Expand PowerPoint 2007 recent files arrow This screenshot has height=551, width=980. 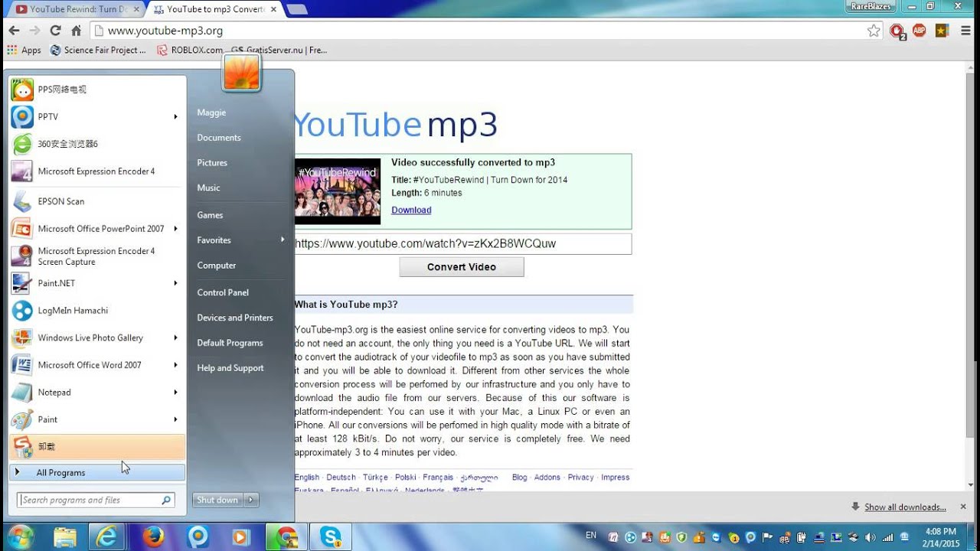click(175, 229)
